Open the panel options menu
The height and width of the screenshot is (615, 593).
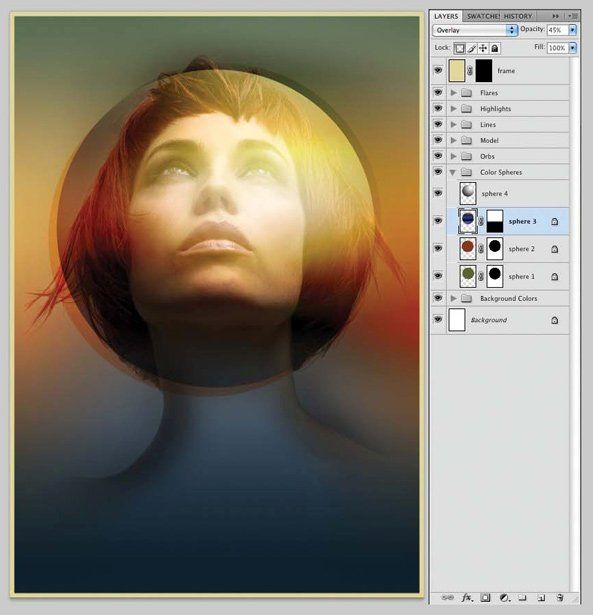point(572,16)
